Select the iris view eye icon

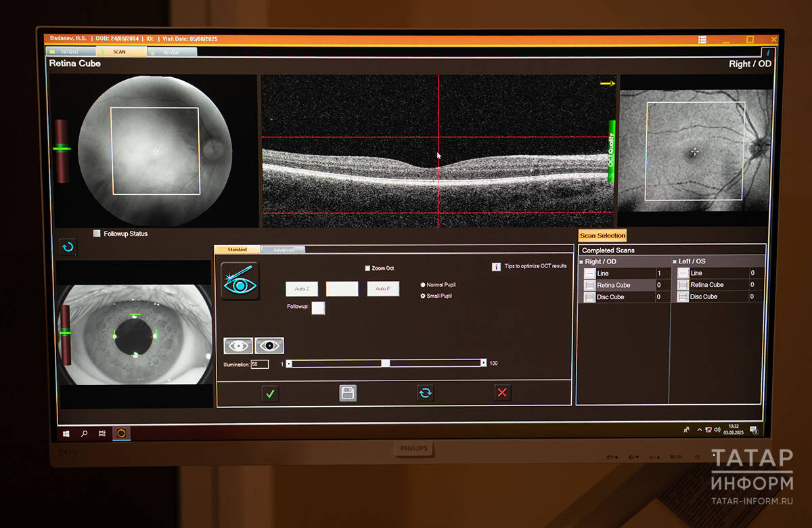click(238, 346)
